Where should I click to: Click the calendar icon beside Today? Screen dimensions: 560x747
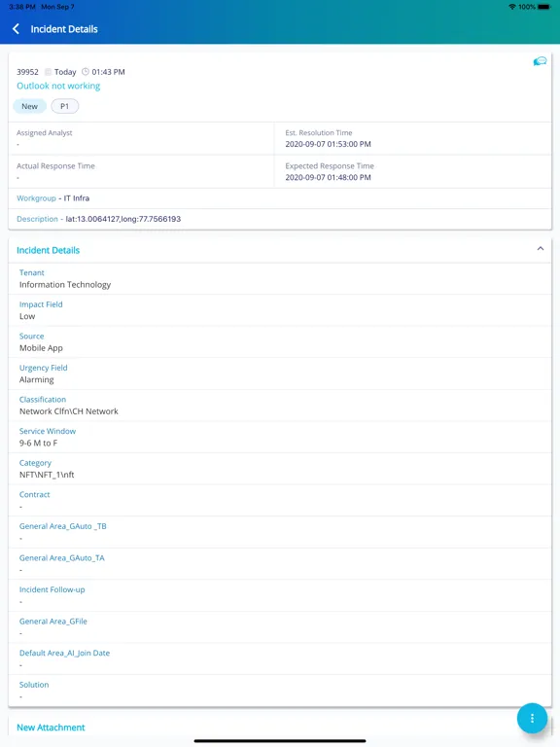tap(48, 72)
